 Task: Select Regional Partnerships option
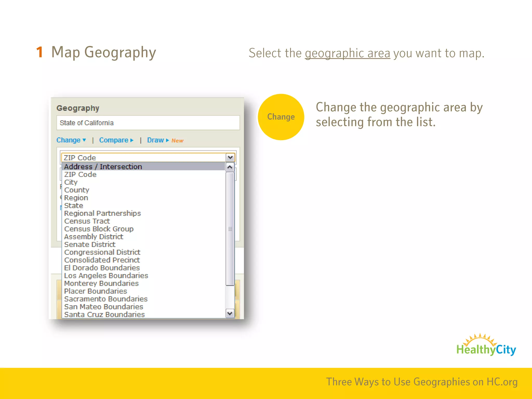[102, 213]
